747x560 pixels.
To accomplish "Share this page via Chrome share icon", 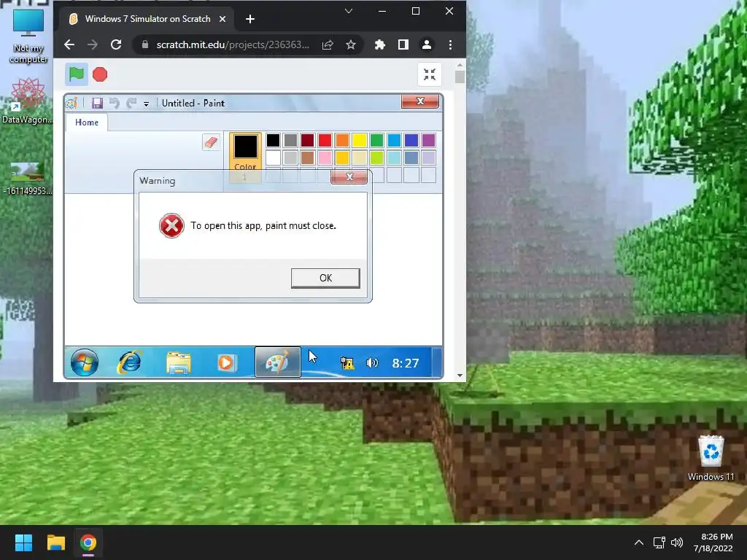I will [328, 44].
